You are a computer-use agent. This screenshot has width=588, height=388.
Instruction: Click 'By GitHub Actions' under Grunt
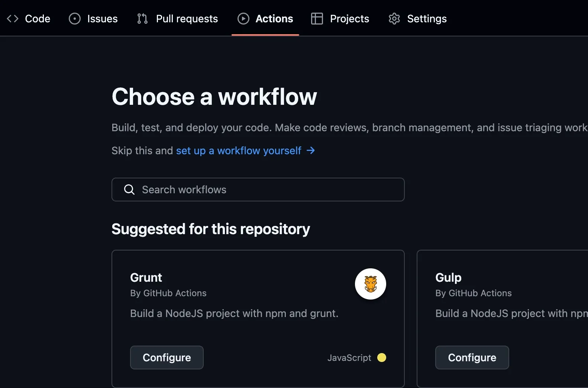click(x=168, y=293)
